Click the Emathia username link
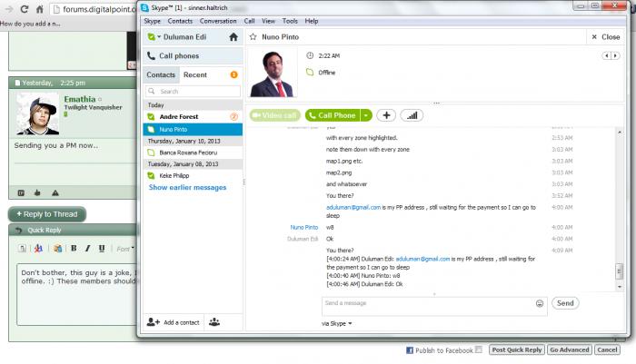 click(x=80, y=99)
